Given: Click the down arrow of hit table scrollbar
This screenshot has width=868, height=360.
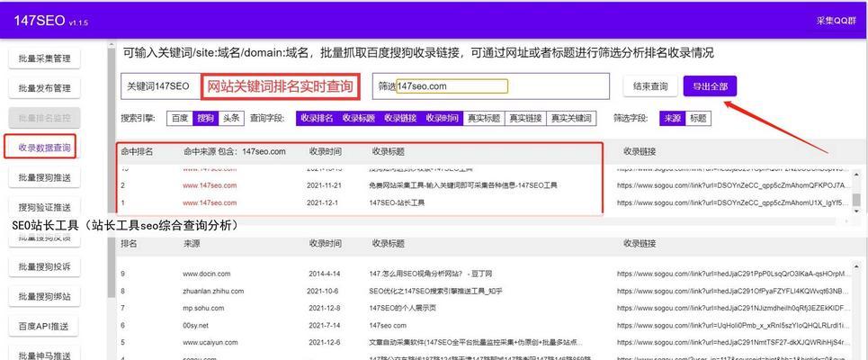Looking at the screenshot, I should 856,211.
